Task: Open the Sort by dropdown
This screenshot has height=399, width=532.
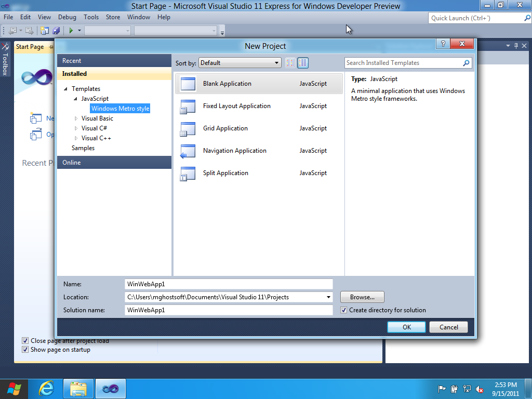Action: [x=240, y=63]
